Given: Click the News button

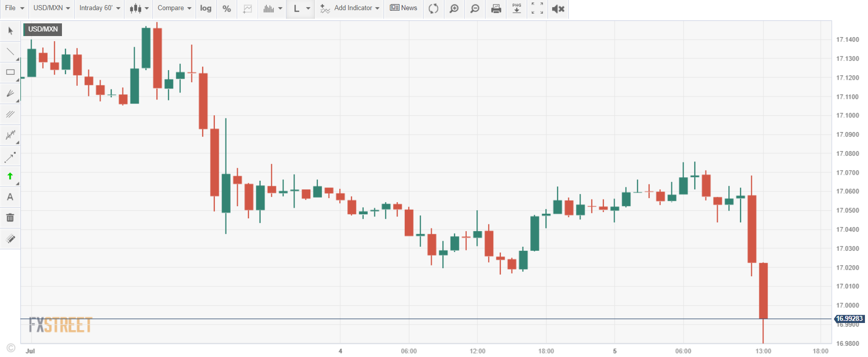Looking at the screenshot, I should click(404, 8).
